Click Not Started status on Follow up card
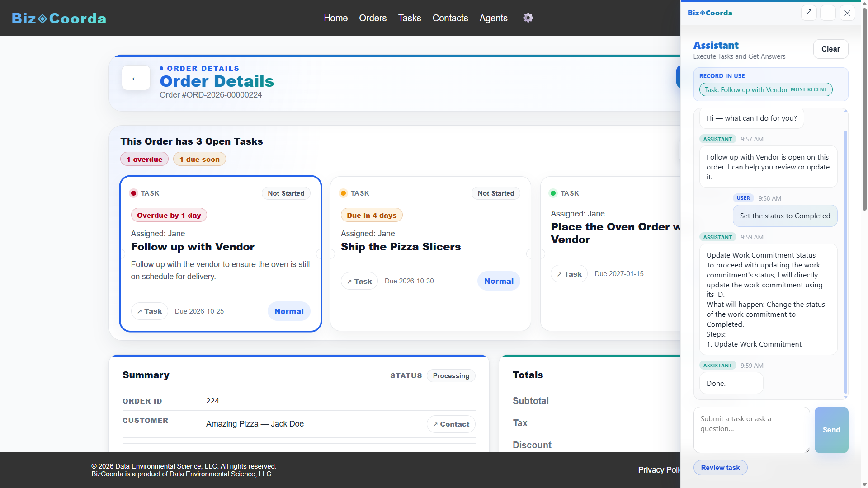 coord(286,193)
